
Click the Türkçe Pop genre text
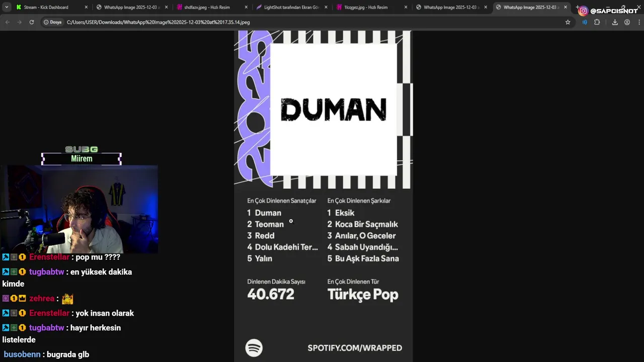click(363, 295)
